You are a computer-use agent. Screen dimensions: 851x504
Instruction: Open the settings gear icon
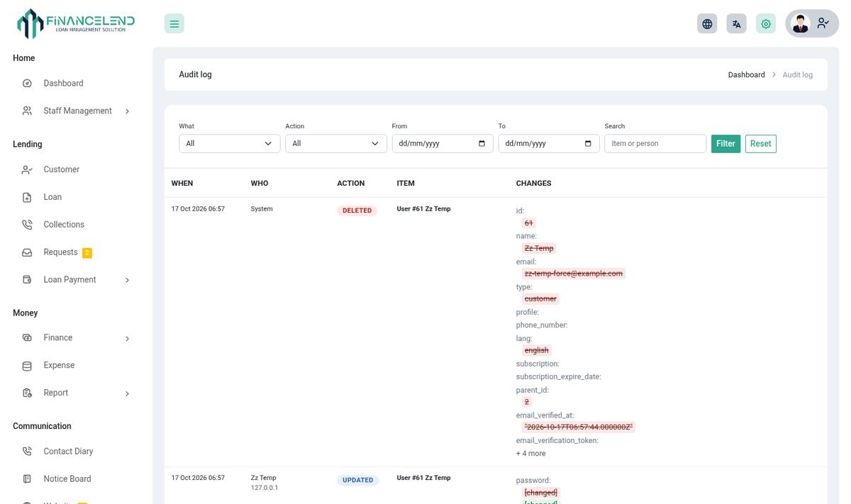click(x=766, y=23)
